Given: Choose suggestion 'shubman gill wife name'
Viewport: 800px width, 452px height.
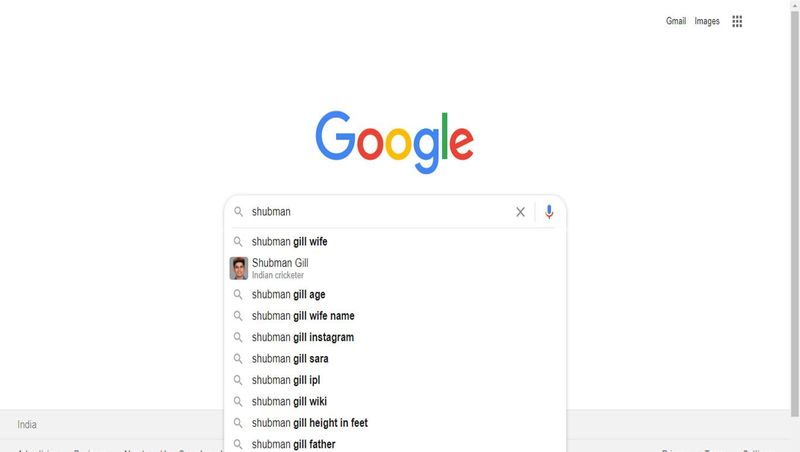Looking at the screenshot, I should [395, 316].
